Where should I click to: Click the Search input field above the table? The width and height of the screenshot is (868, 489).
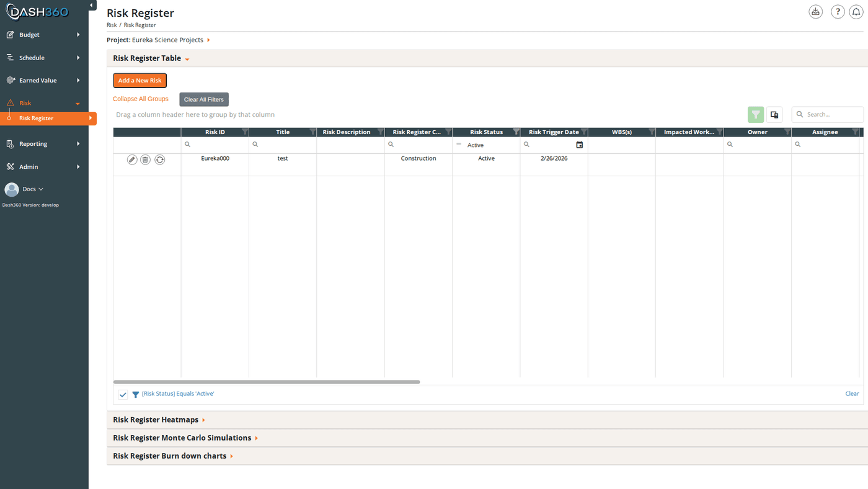click(x=829, y=114)
